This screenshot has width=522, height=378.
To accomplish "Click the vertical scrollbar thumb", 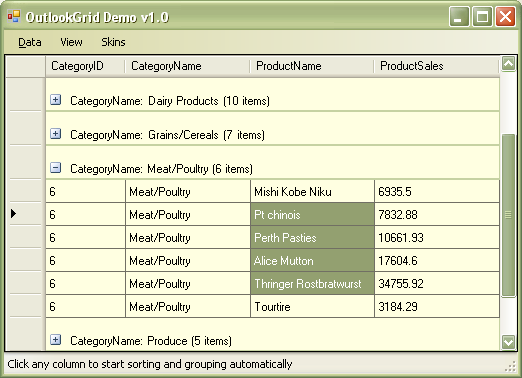I will (508, 215).
